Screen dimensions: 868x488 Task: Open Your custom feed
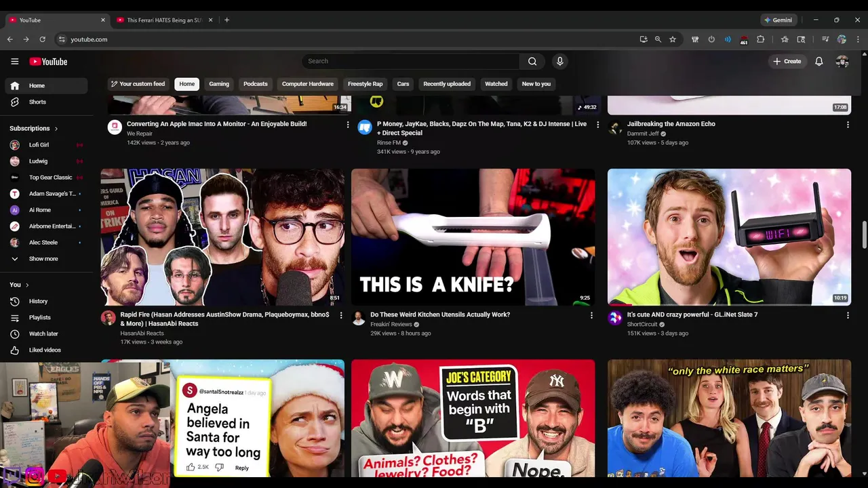[x=138, y=84]
